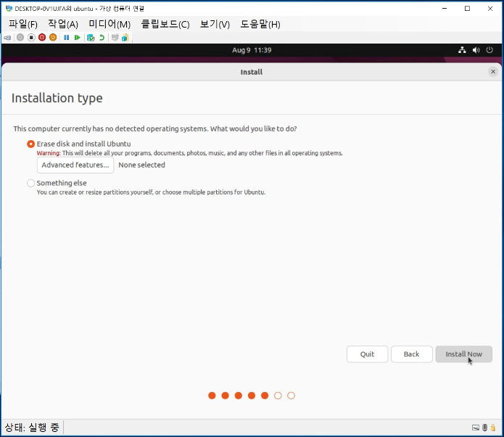Open the Ubuntu volume speaker icon

(x=476, y=50)
